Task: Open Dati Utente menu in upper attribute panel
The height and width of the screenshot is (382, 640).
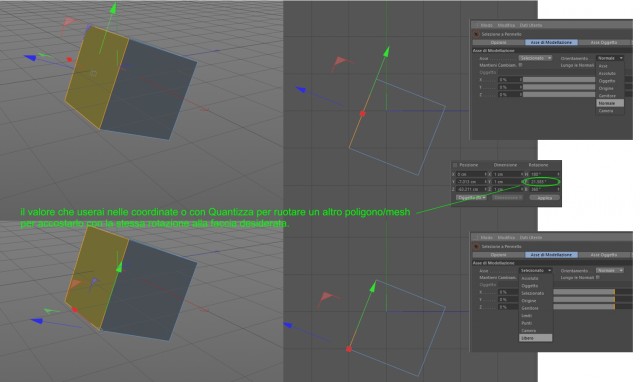Action: coord(531,25)
